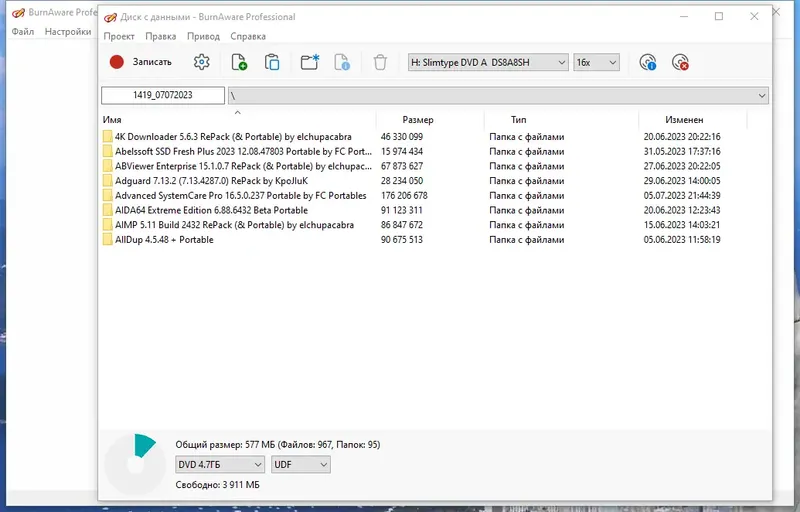Sort by the Изменен column header

692,120
